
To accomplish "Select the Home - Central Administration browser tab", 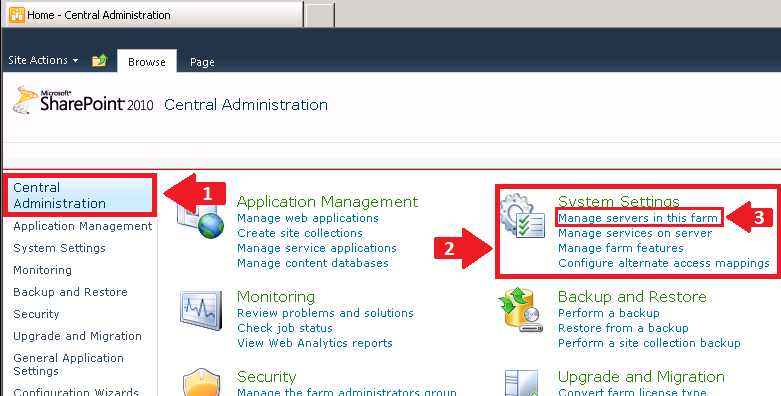I will tap(153, 15).
